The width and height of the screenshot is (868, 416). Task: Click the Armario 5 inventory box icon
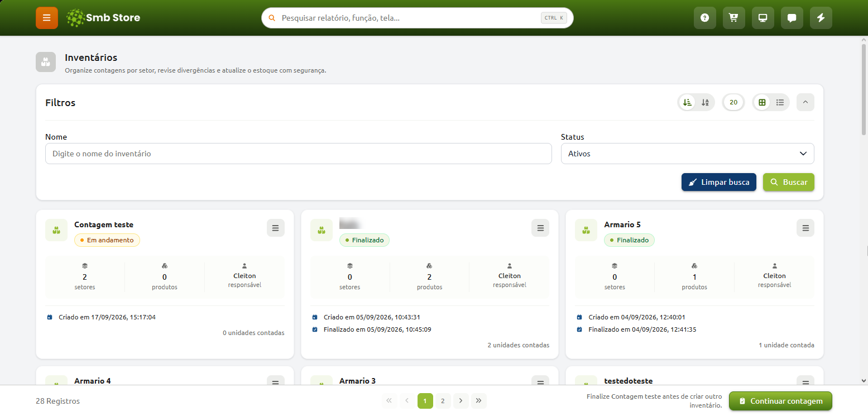pyautogui.click(x=586, y=230)
